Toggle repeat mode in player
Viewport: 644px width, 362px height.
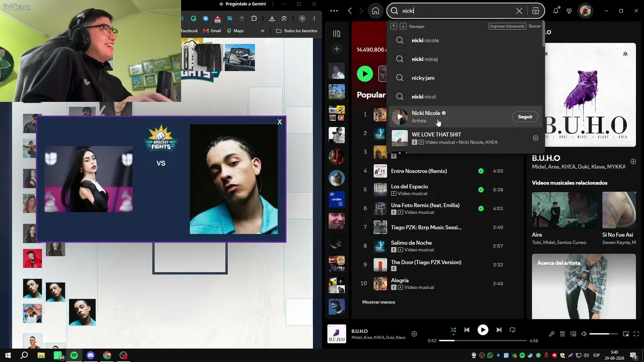click(x=512, y=330)
